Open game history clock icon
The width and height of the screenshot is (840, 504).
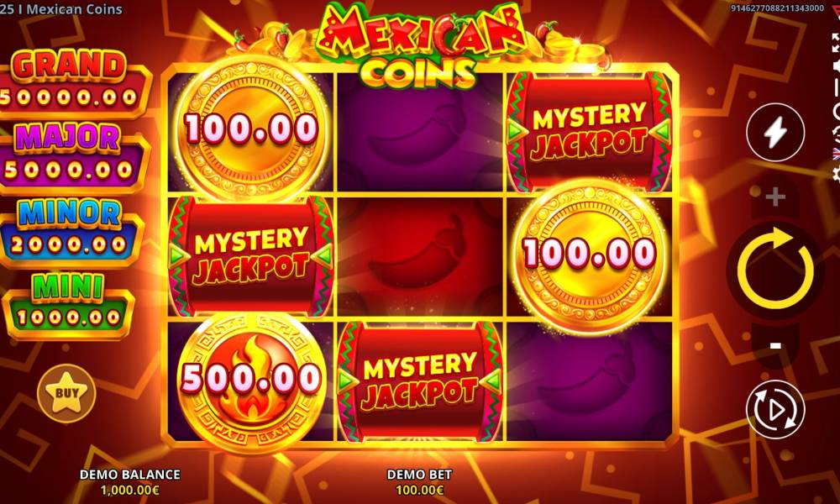coord(837,132)
